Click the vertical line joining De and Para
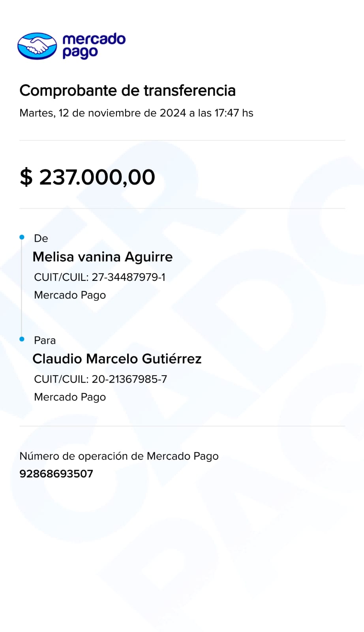The height and width of the screenshot is (632, 364). tap(22, 288)
